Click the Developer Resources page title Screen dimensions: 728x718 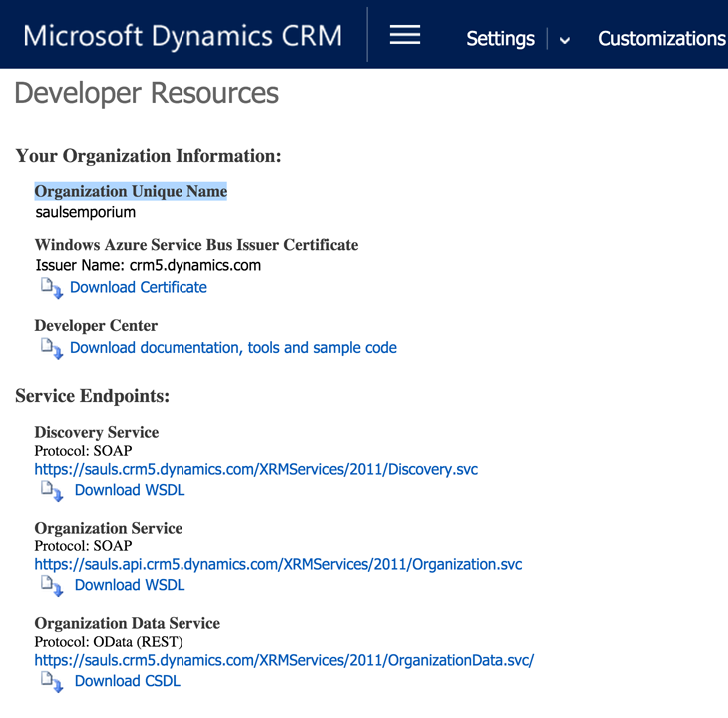tap(147, 93)
